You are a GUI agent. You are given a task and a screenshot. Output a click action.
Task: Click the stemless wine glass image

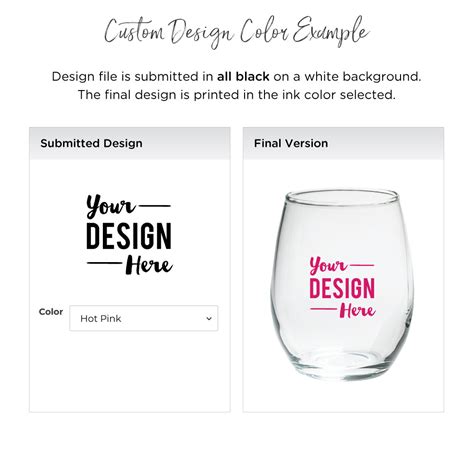(x=342, y=285)
